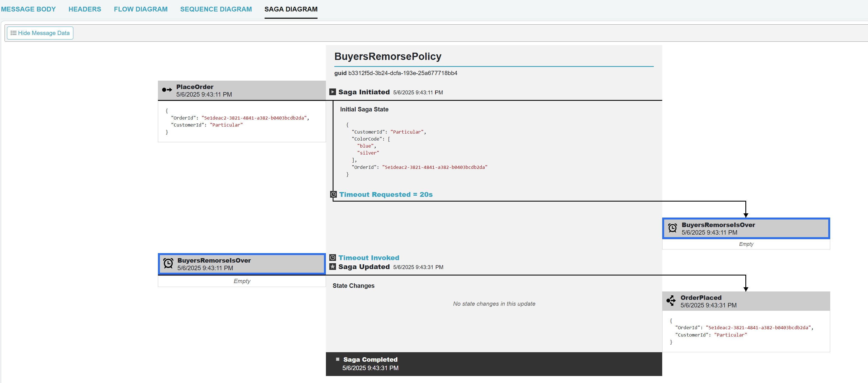Select the OrderPlaced message header

[x=746, y=301]
